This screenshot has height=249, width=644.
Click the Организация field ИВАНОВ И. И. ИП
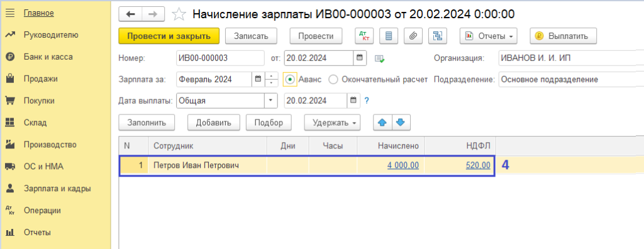(571, 58)
